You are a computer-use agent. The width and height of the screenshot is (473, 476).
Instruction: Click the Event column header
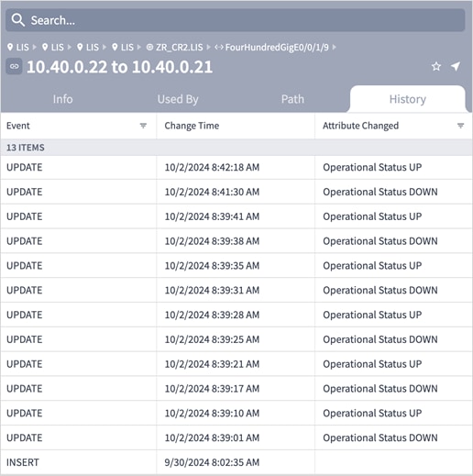[78, 126]
